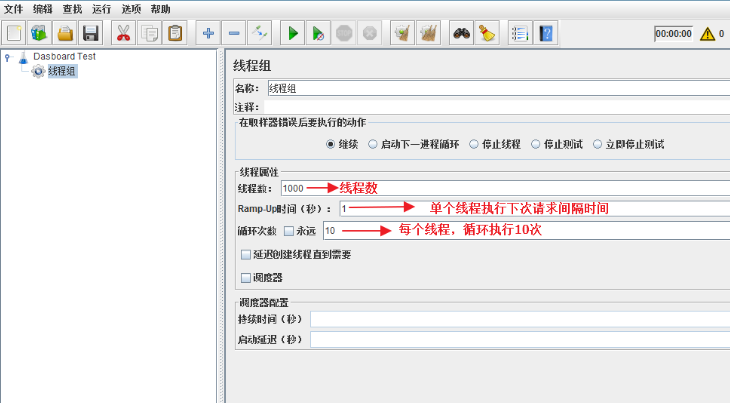Enable the 永远 loop checkbox
The width and height of the screenshot is (730, 403).
click(289, 231)
